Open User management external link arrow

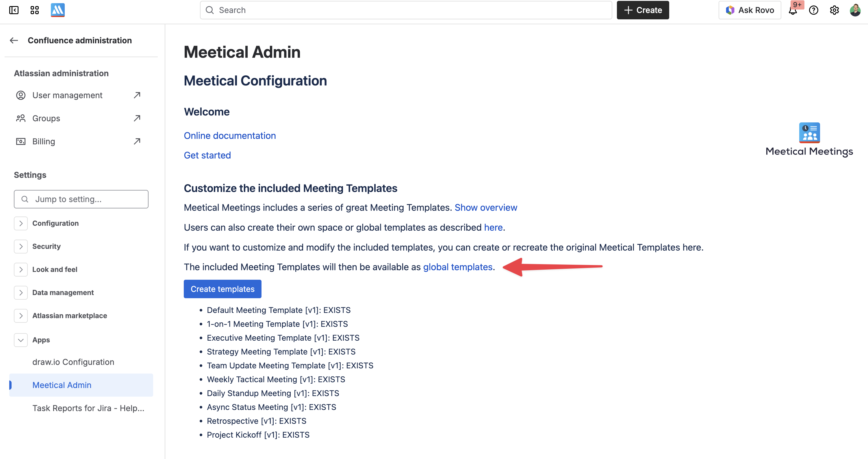point(137,95)
